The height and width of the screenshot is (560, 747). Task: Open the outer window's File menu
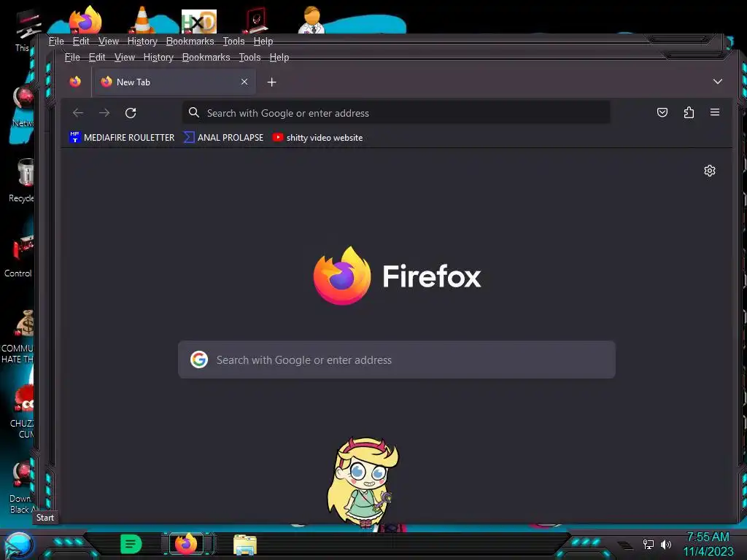(x=56, y=41)
